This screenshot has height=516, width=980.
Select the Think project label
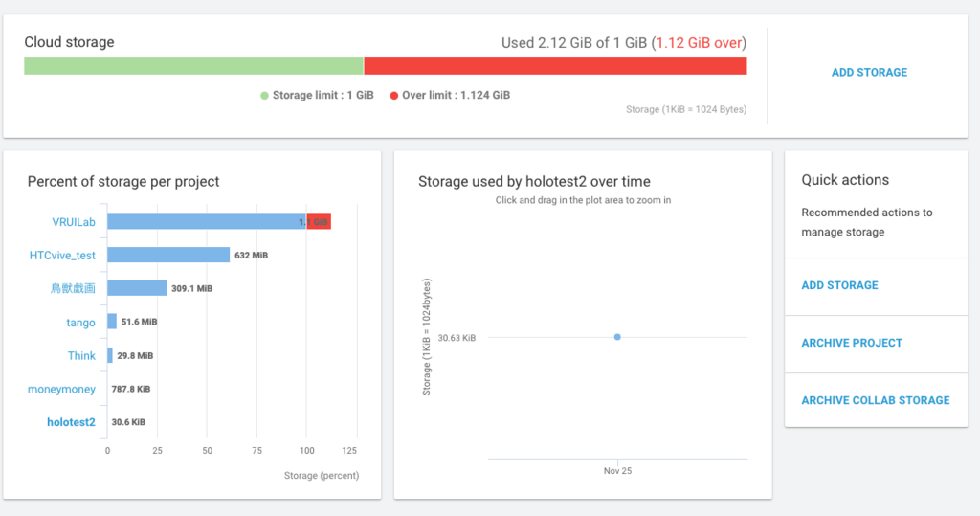82,355
